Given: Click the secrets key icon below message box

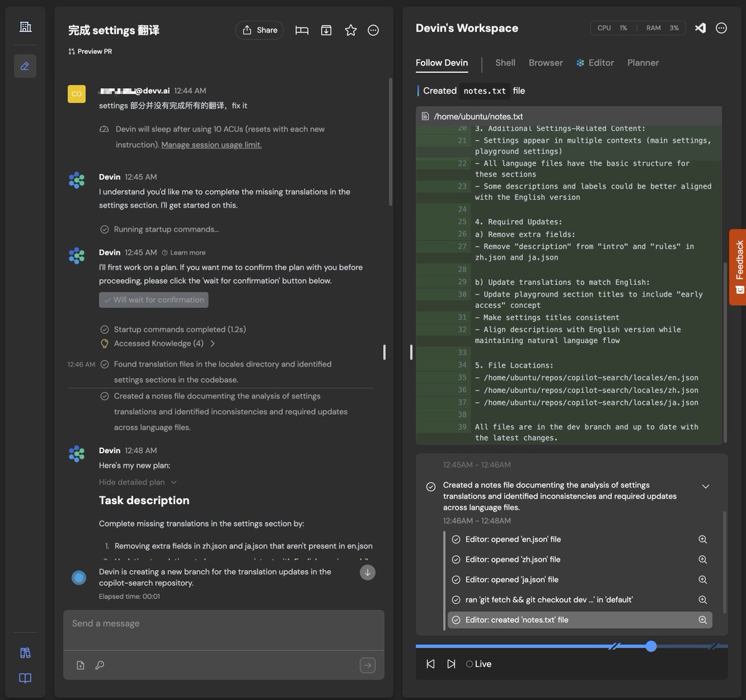Looking at the screenshot, I should [x=99, y=665].
